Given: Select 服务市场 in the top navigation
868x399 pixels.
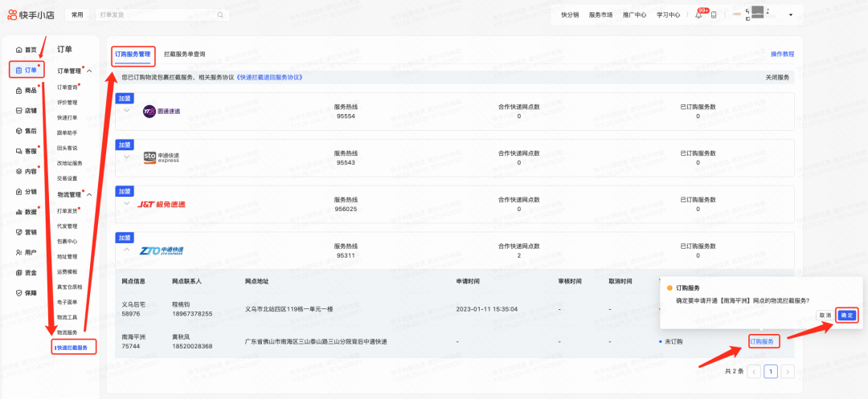Looking at the screenshot, I should point(600,15).
